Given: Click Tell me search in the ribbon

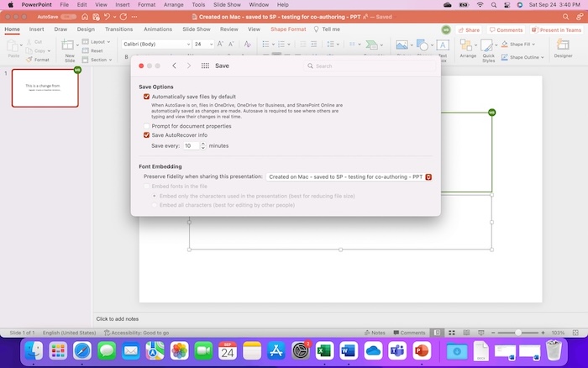Looking at the screenshot, I should (x=327, y=29).
